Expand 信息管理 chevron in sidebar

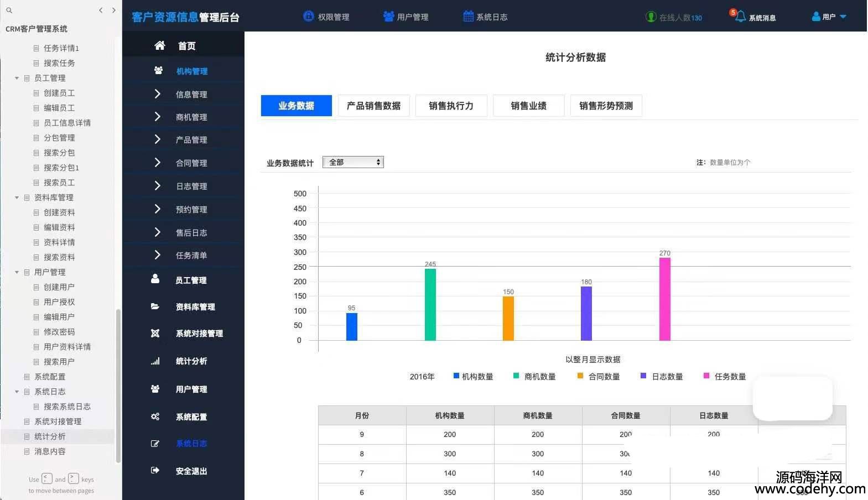coord(157,93)
